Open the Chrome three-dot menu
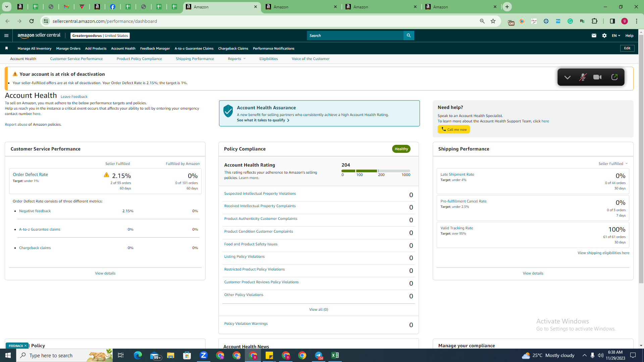The height and width of the screenshot is (362, 644). coord(637,21)
